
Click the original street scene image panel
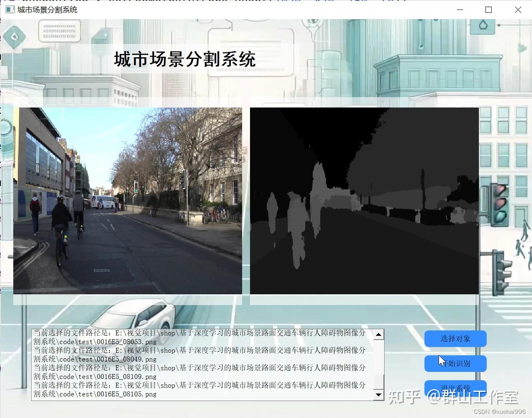[x=127, y=202]
